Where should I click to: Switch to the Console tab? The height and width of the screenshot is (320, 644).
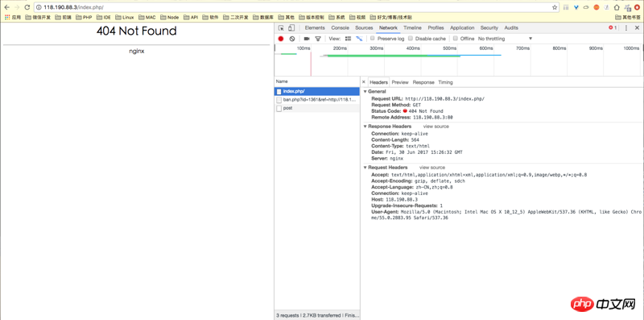point(340,28)
